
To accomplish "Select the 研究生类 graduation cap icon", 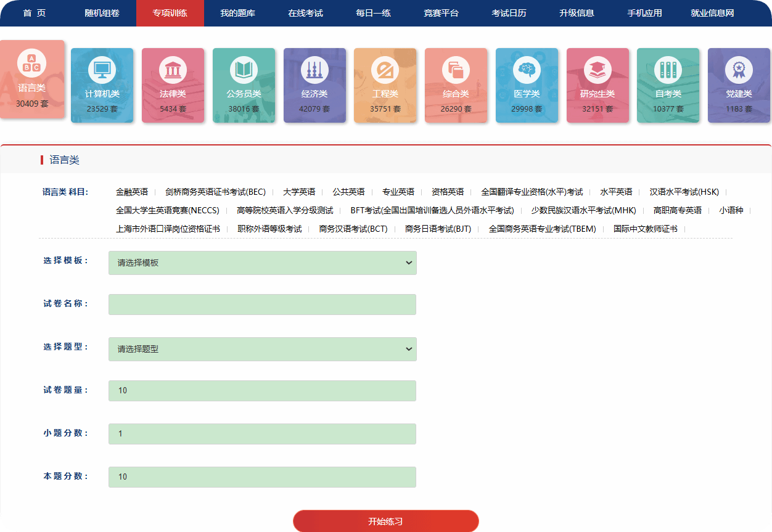I will (597, 70).
